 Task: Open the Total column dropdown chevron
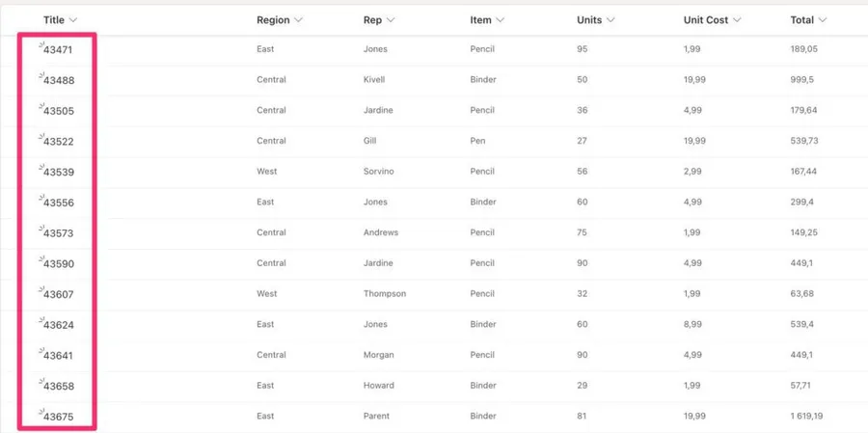(x=822, y=20)
